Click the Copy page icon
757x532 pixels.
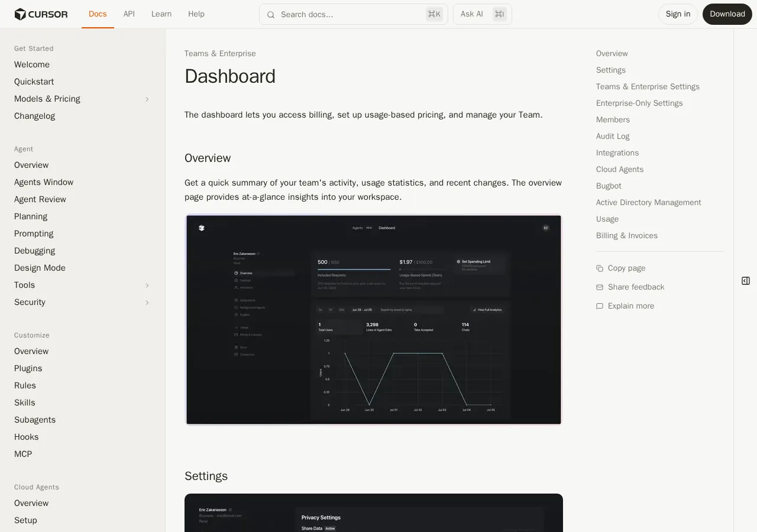pyautogui.click(x=600, y=268)
